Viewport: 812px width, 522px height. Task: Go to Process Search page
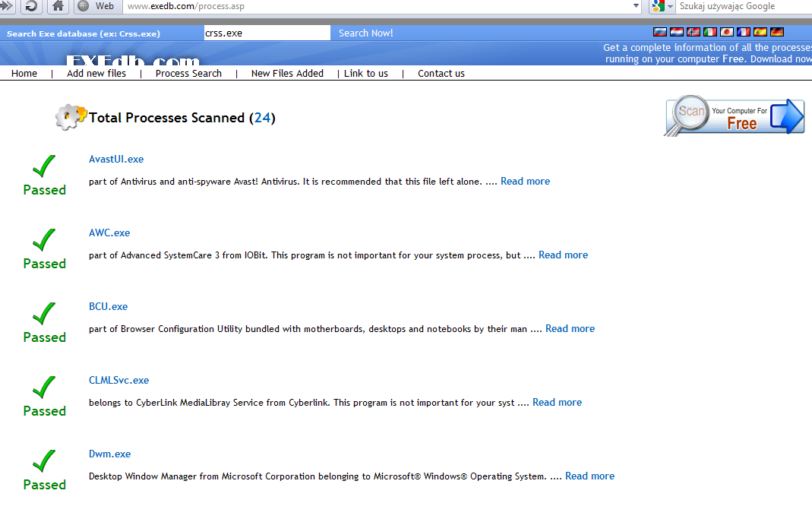coord(188,74)
